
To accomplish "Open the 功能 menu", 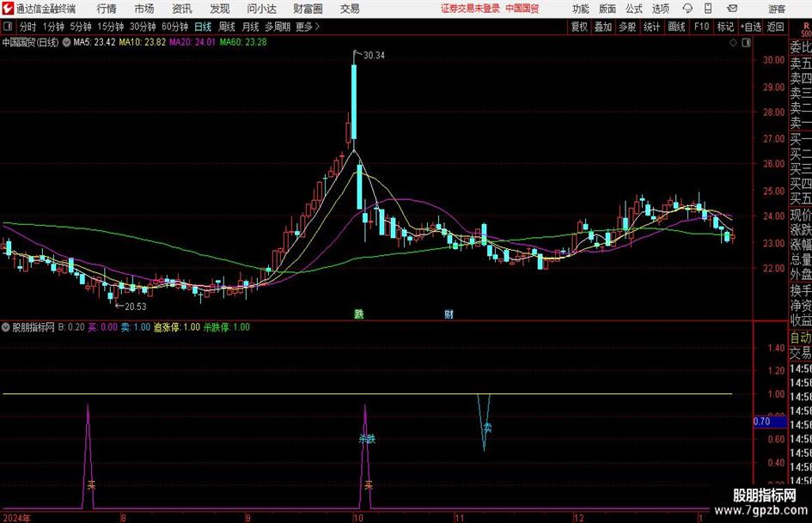I will coord(581,9).
